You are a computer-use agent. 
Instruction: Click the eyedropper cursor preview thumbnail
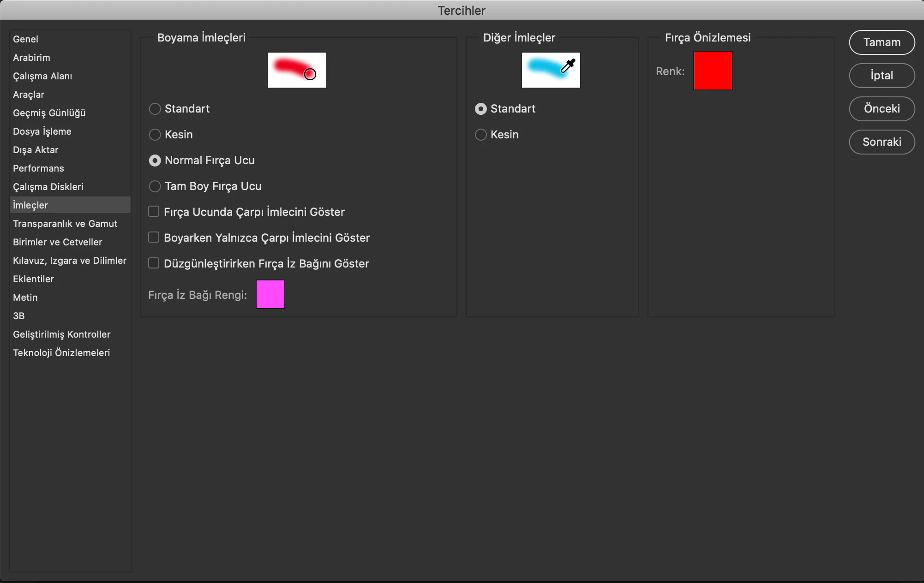click(551, 70)
